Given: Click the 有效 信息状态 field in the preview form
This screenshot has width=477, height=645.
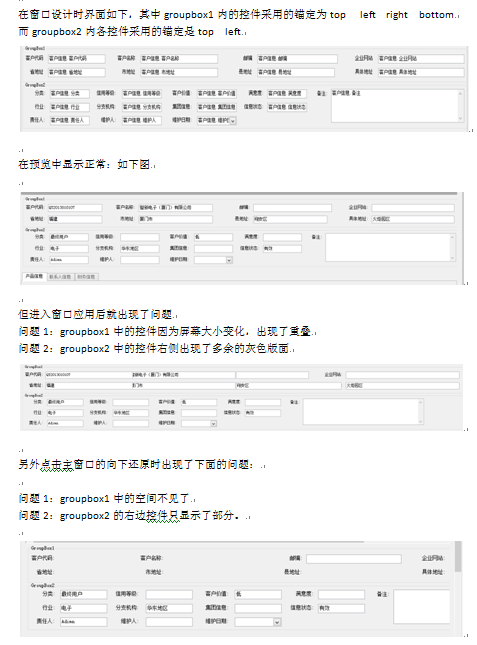Looking at the screenshot, I should [282, 248].
